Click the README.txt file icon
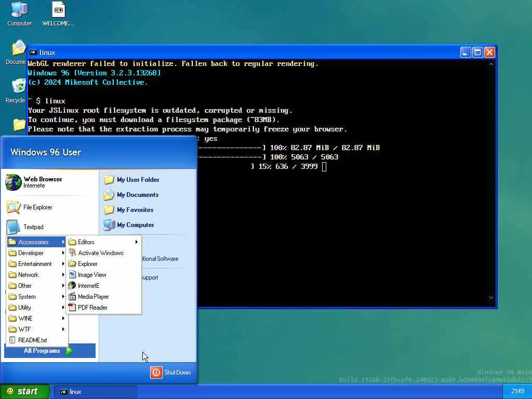532x399 pixels. [12, 340]
